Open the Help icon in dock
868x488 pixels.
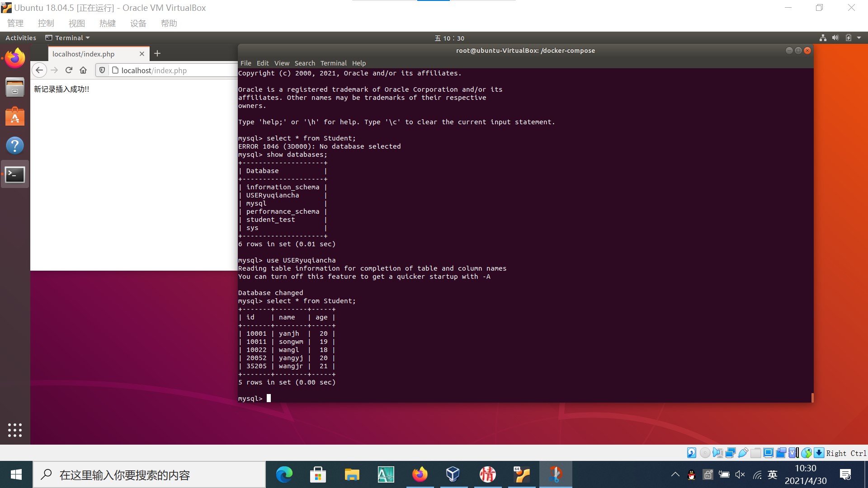[15, 145]
